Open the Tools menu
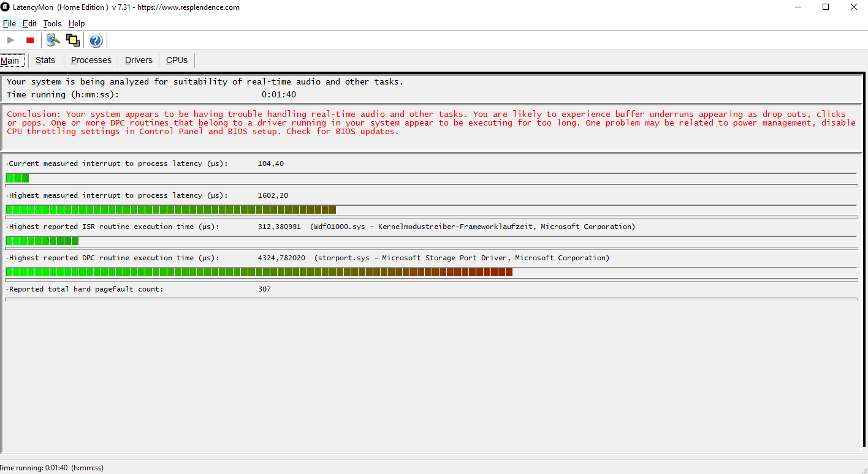The width and height of the screenshot is (868, 474). 52,23
